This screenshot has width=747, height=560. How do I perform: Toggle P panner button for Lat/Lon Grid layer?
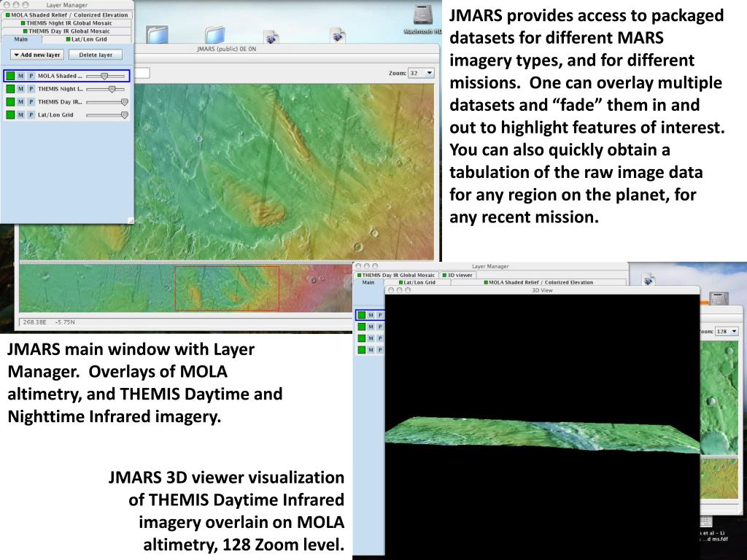tap(31, 114)
